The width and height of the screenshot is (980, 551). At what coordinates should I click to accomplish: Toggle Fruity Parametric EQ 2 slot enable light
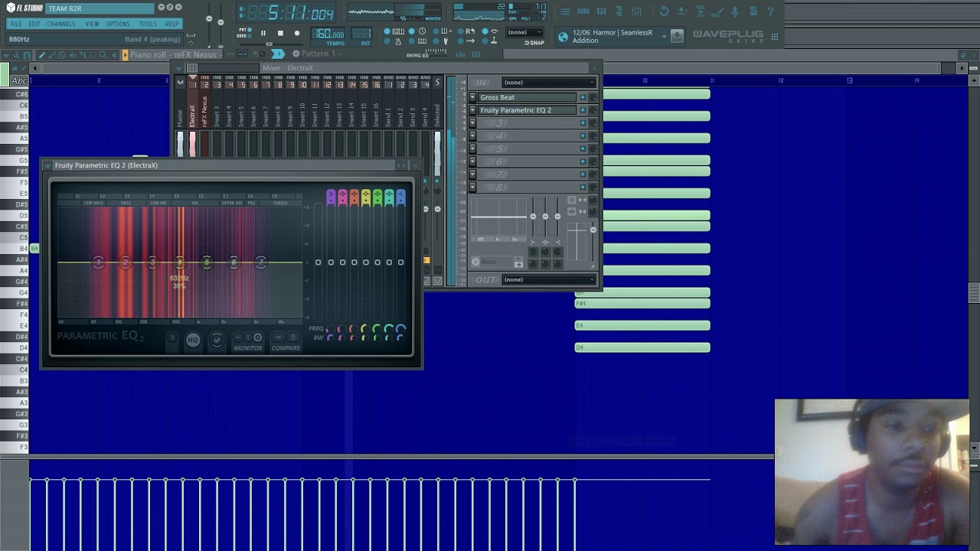pos(583,110)
